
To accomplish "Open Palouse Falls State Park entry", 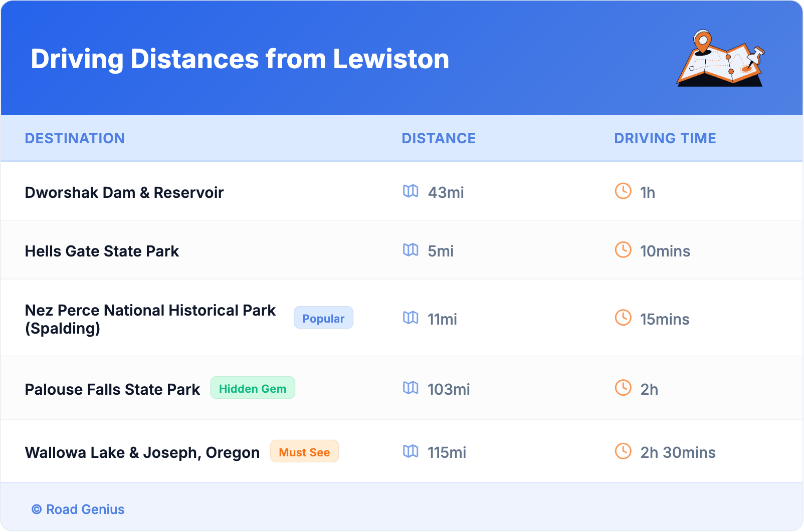I will pyautogui.click(x=112, y=389).
